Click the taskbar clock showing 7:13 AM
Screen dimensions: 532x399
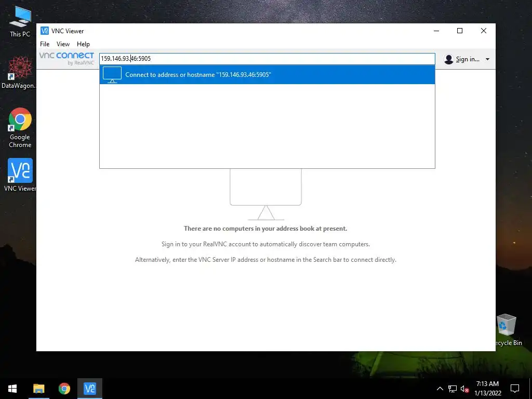[487, 389]
